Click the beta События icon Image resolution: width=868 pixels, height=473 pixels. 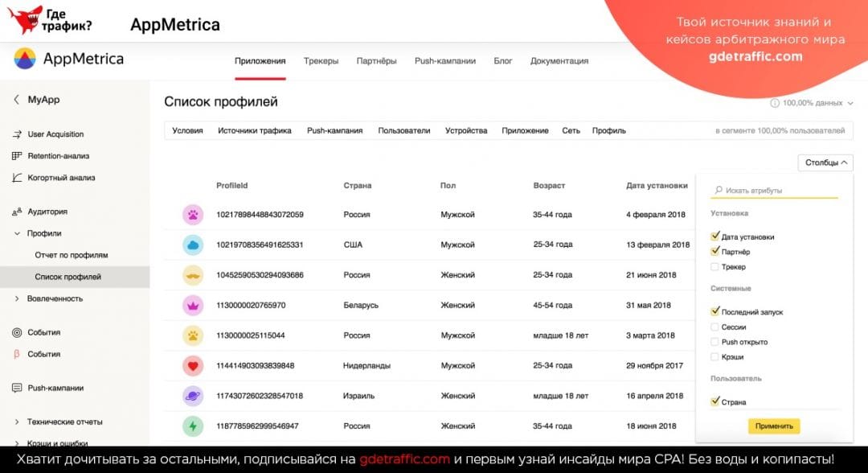tap(17, 354)
